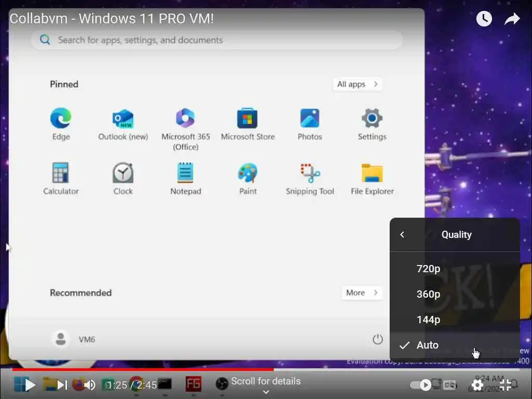
Task: Click the Start menu power icon
Action: tap(378, 339)
